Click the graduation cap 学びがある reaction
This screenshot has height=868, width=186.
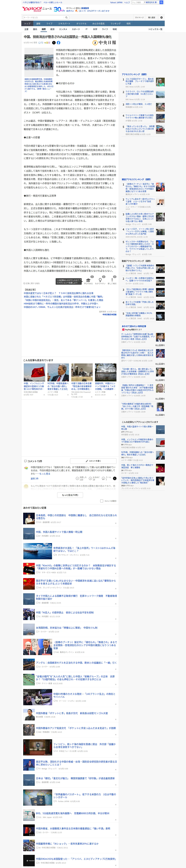(88, 280)
